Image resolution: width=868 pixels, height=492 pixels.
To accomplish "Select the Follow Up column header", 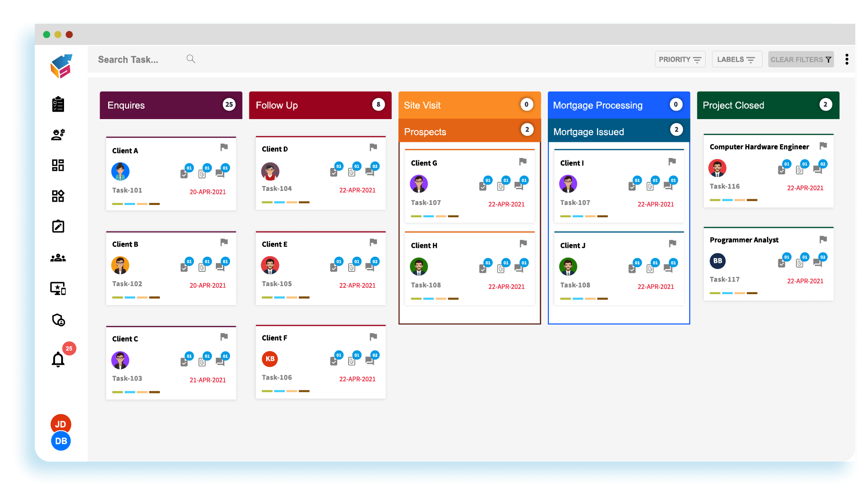I will 320,105.
